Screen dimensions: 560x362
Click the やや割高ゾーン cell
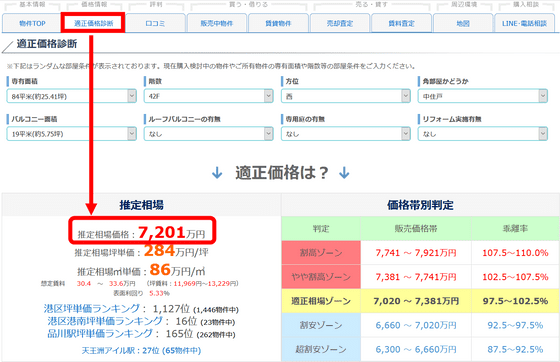321,277
